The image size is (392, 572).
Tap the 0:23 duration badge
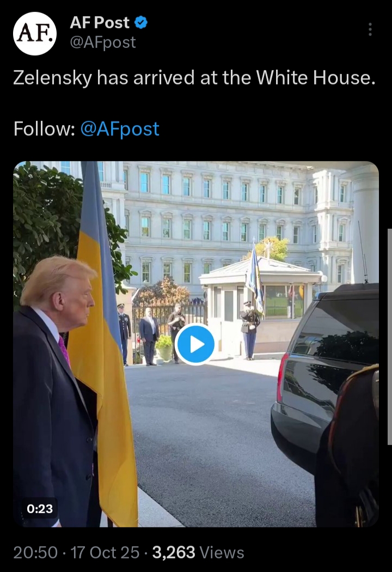click(40, 508)
